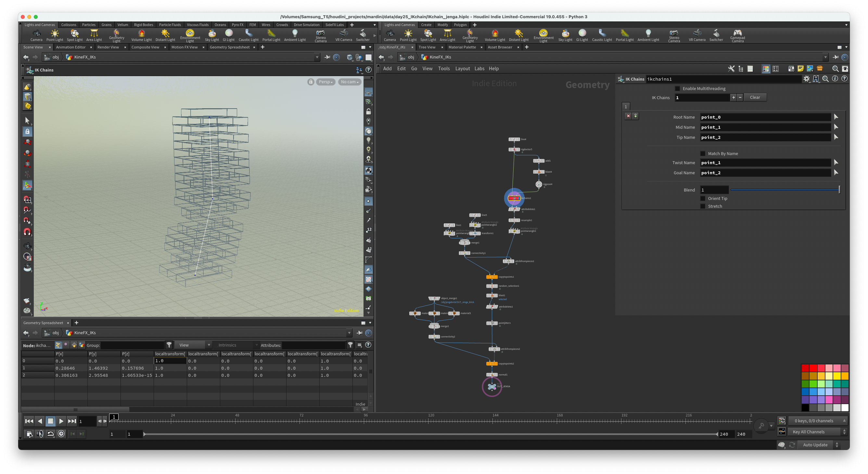Click the viewport help question mark icon
Screen dimensions: 868x474
[x=369, y=70]
